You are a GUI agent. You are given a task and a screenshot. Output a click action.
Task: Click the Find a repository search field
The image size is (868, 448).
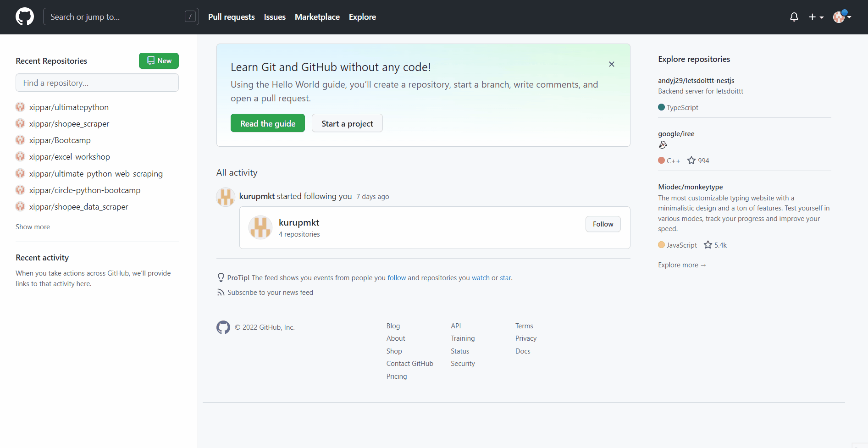[x=97, y=83]
